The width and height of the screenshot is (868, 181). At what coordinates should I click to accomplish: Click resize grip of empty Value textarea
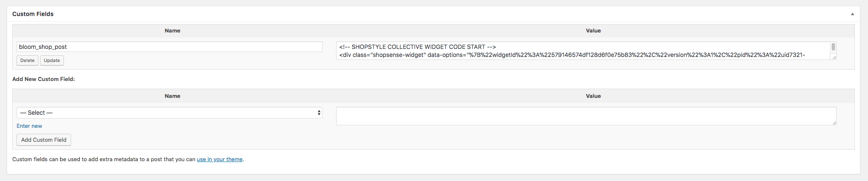(834, 123)
